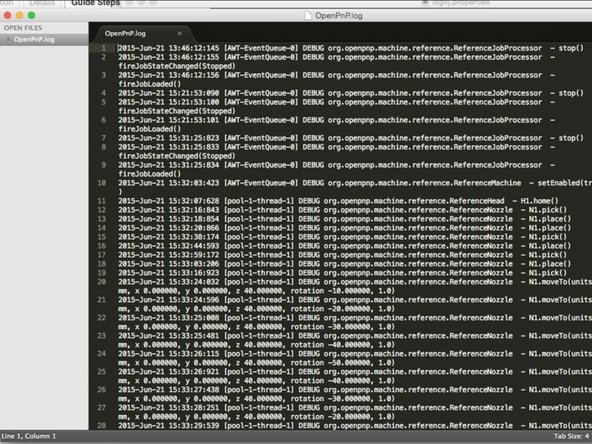Click the yellow minimize window button
The height and width of the screenshot is (444, 592).
20,15
